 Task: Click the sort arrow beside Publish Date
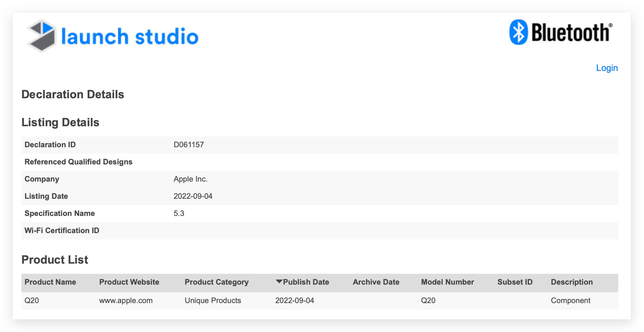[x=279, y=281]
